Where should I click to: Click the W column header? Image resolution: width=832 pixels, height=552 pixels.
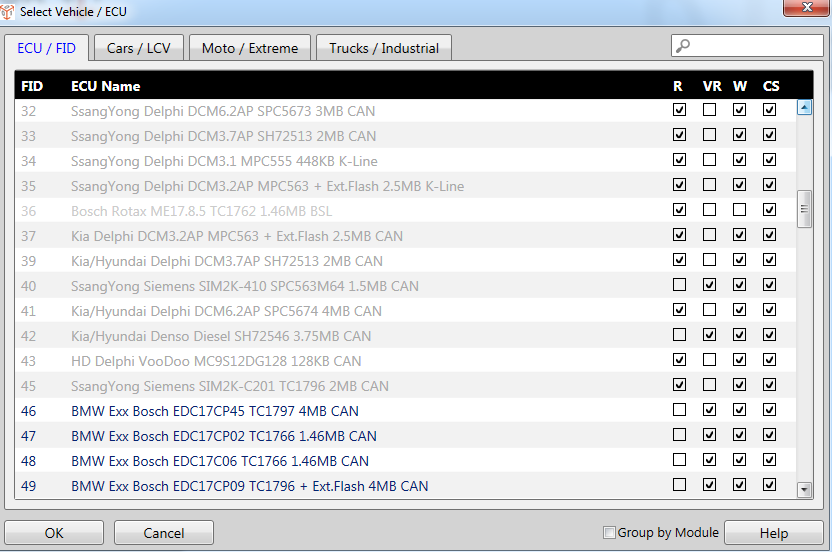740,87
